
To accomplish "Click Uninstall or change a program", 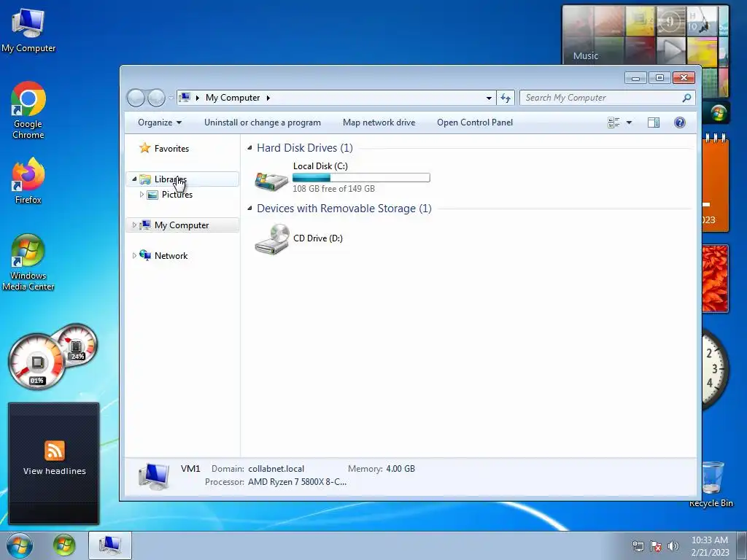I will [x=263, y=122].
